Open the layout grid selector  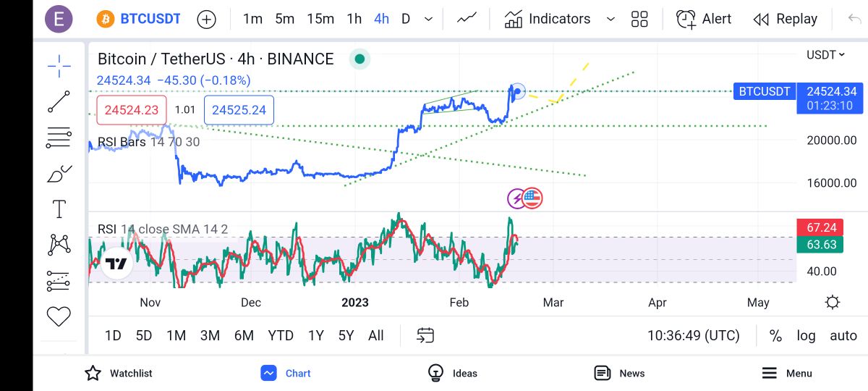pos(639,19)
